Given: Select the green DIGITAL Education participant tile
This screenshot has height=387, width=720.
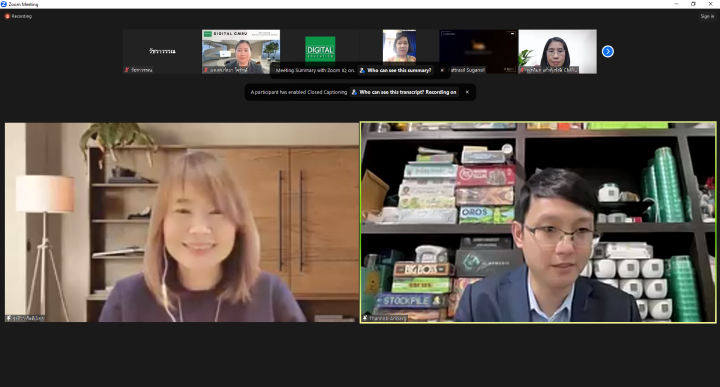Looking at the screenshot, I should (320, 49).
